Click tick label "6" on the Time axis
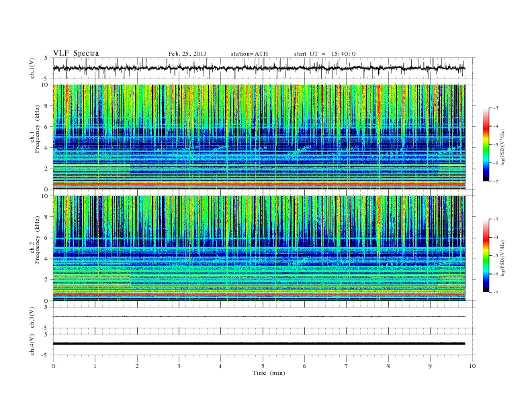Screen dimensions: 532x411 coord(304,366)
